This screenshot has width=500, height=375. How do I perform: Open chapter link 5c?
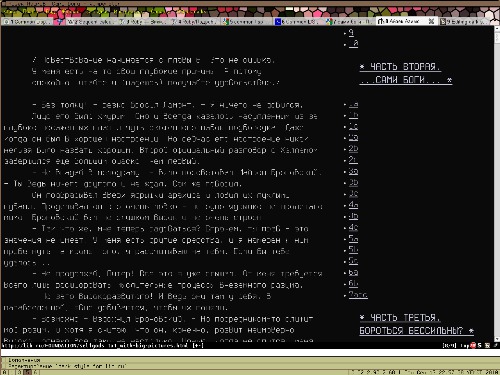353,261
